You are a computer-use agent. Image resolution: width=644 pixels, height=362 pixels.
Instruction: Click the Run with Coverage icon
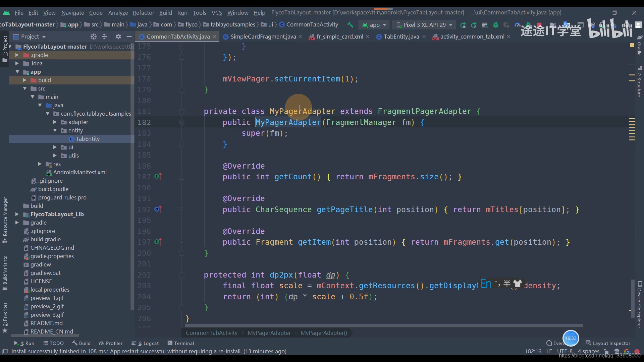click(x=506, y=25)
